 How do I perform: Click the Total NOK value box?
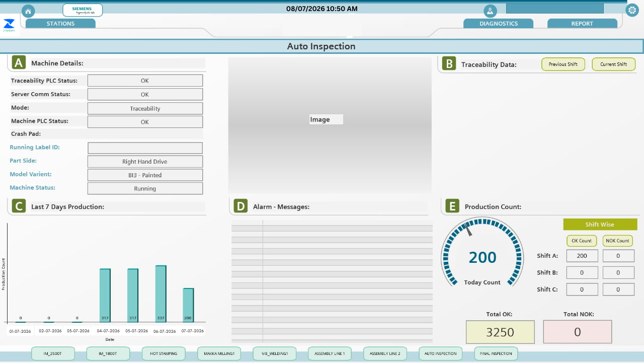tap(578, 332)
